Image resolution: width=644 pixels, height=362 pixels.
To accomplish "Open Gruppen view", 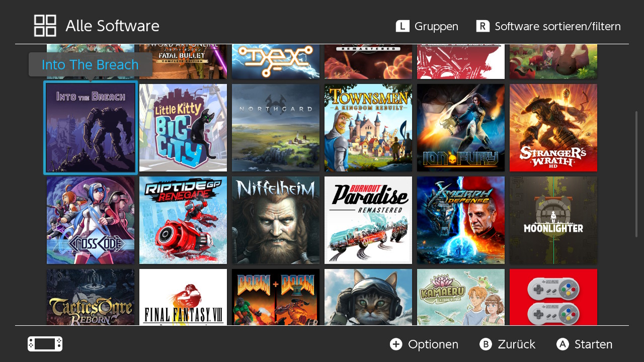I will pyautogui.click(x=436, y=26).
